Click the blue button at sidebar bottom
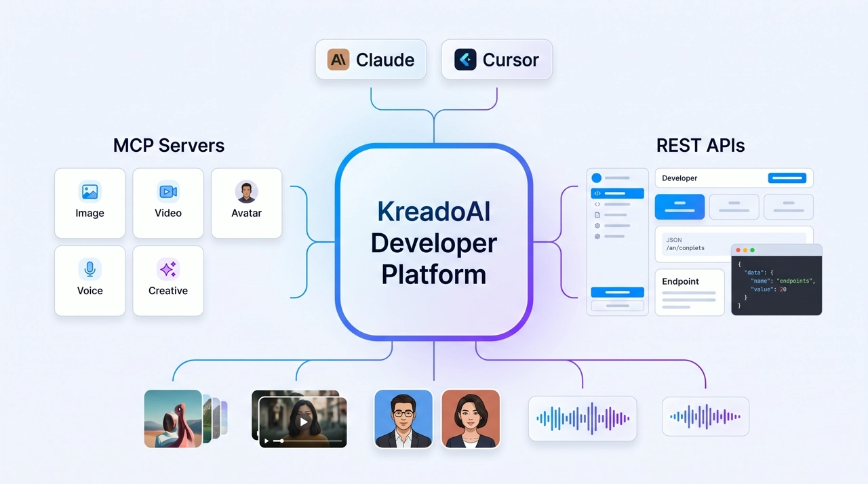868x484 pixels. 617,292
